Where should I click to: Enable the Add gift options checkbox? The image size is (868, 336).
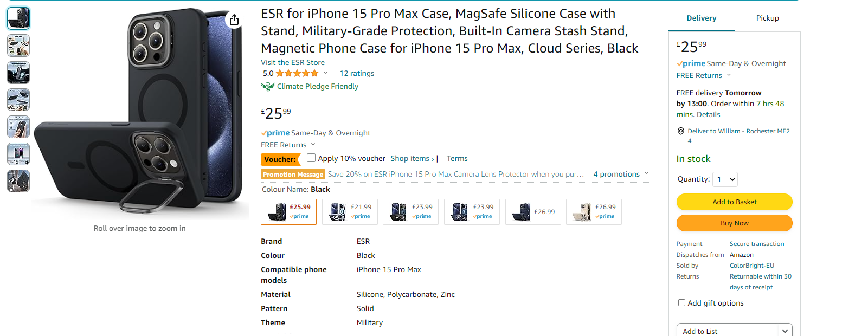point(681,303)
